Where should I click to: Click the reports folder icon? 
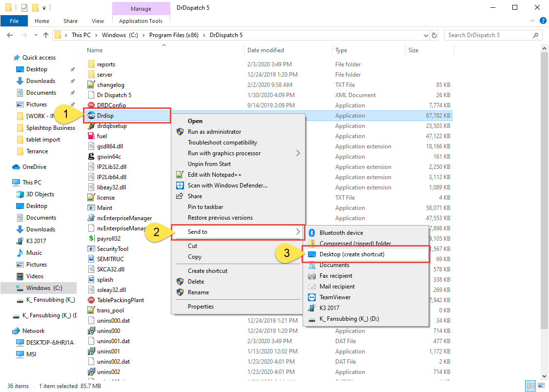(x=91, y=64)
